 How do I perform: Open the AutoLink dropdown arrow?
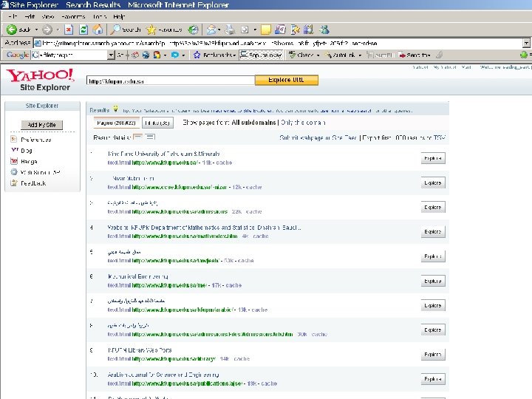pyautogui.click(x=360, y=55)
